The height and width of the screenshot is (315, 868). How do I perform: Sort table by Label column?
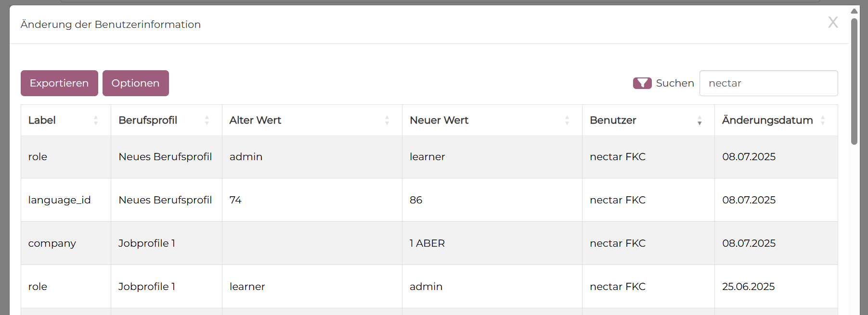click(x=96, y=120)
